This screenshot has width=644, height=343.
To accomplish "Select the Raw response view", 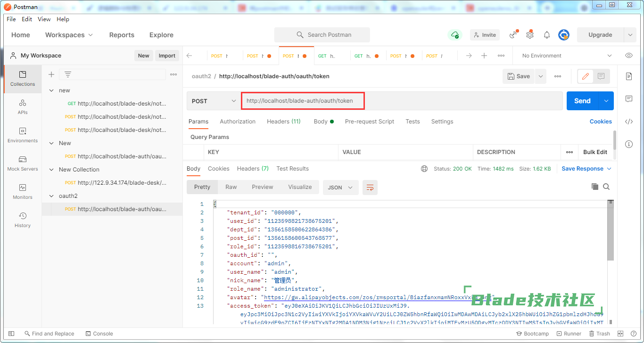I will (x=231, y=187).
